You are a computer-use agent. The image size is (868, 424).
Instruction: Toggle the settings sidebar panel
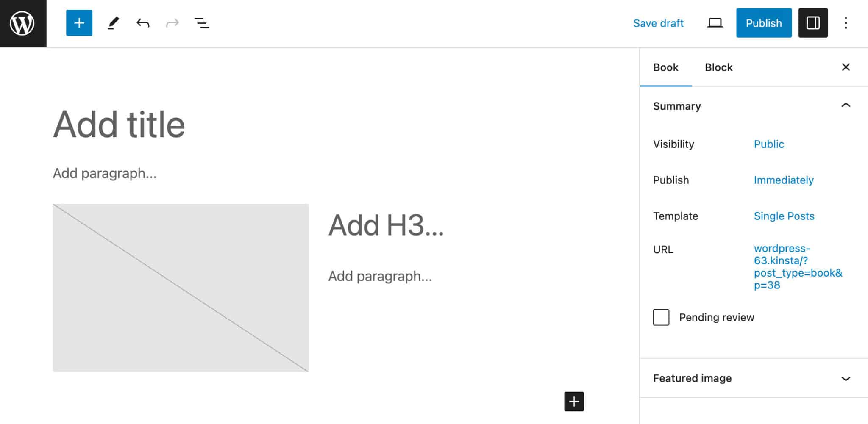[812, 23]
